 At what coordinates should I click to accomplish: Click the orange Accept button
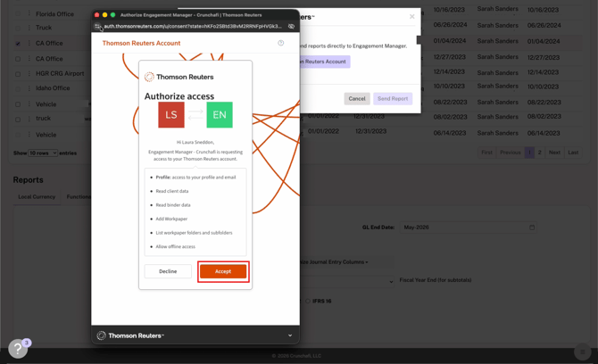tap(223, 271)
